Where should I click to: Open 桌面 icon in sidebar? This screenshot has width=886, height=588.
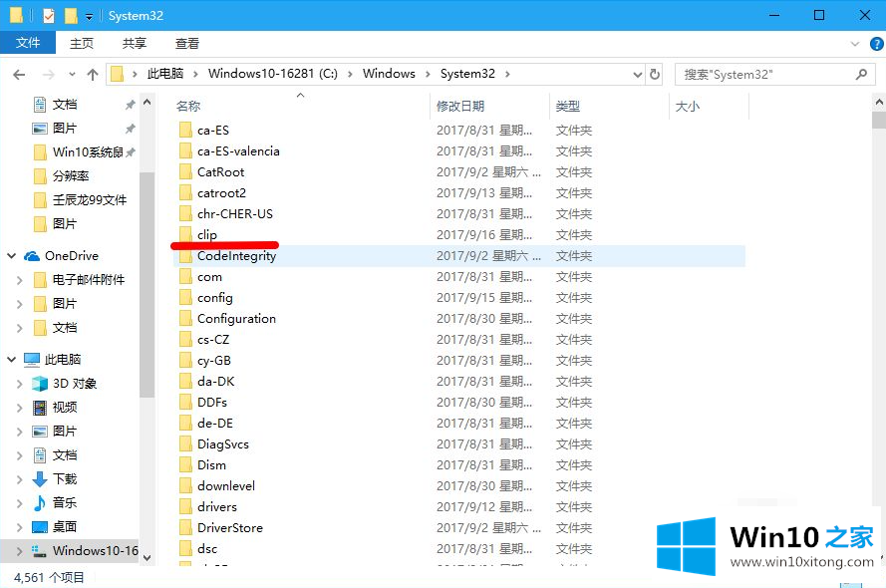40,527
